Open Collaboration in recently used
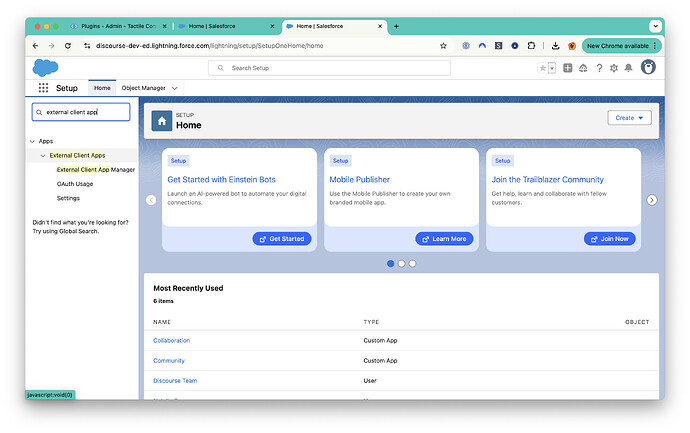This screenshot has height=433, width=690. point(172,341)
